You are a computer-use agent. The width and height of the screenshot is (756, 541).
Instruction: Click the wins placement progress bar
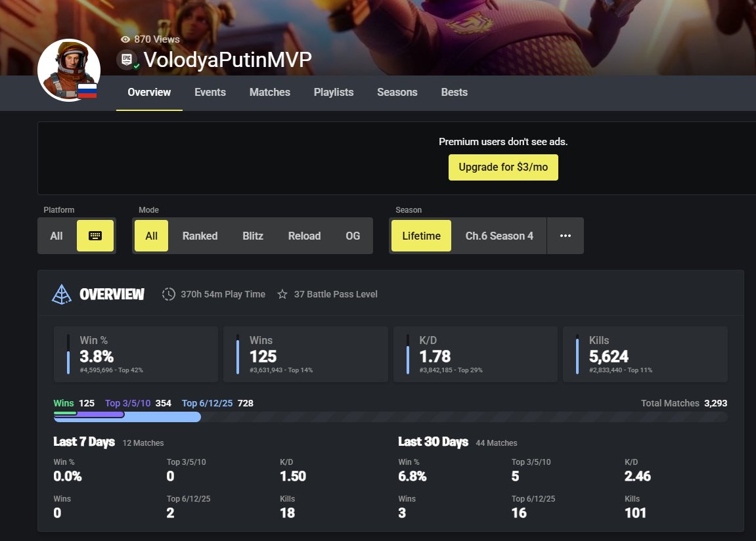(x=66, y=412)
